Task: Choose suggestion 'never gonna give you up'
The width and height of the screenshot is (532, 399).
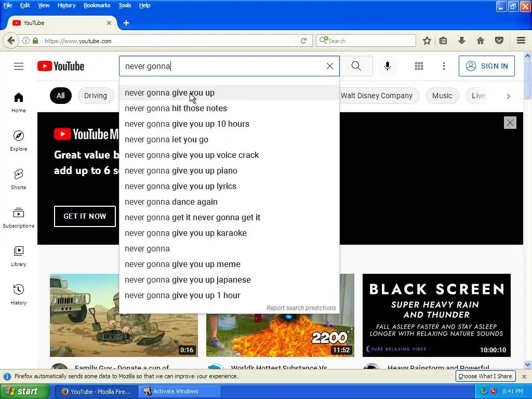Action: (x=229, y=92)
